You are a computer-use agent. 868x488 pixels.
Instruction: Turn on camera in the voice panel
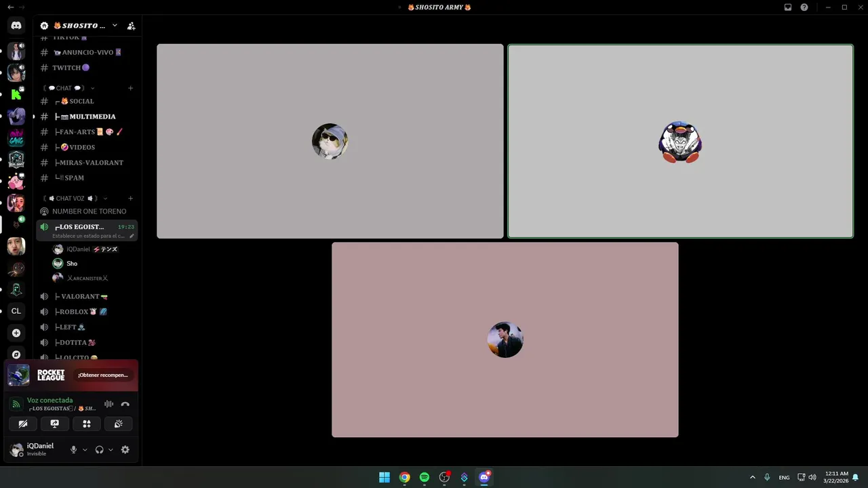click(23, 424)
